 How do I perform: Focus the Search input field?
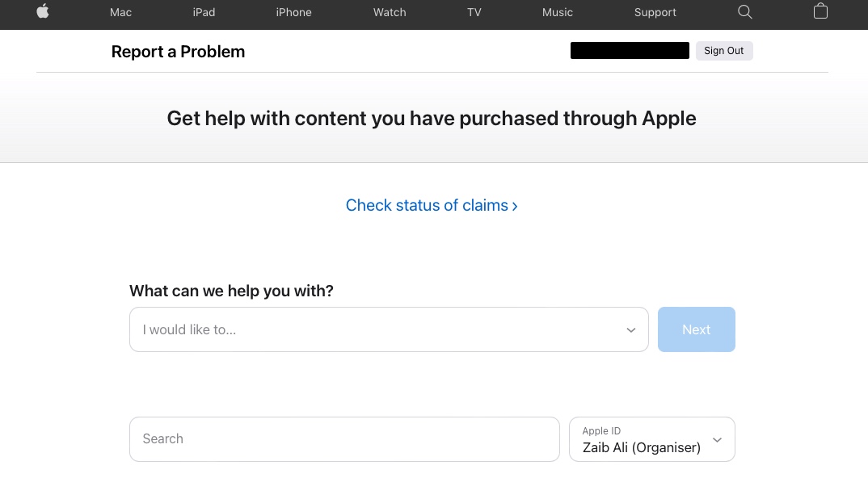(344, 439)
